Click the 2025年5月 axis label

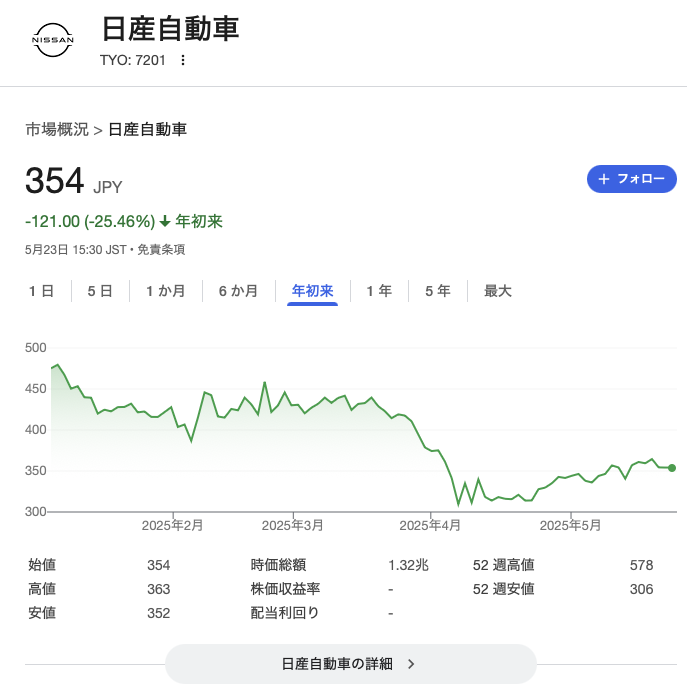571,525
